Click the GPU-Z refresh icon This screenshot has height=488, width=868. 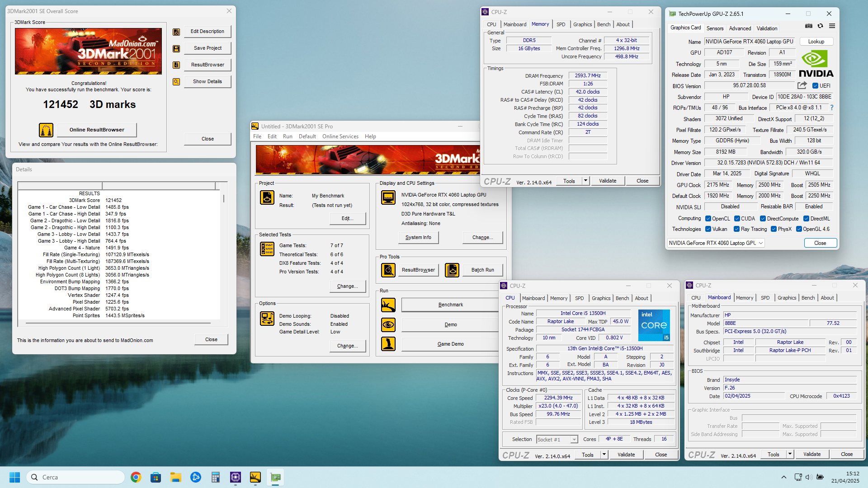click(820, 26)
